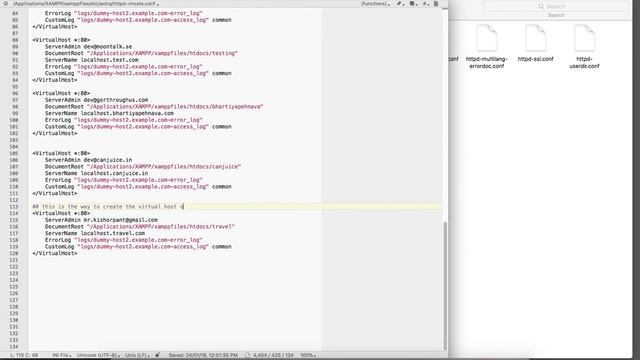The image size is (640, 360).
Task: Click the CustomLog entry on line 119
Action: click(138, 247)
